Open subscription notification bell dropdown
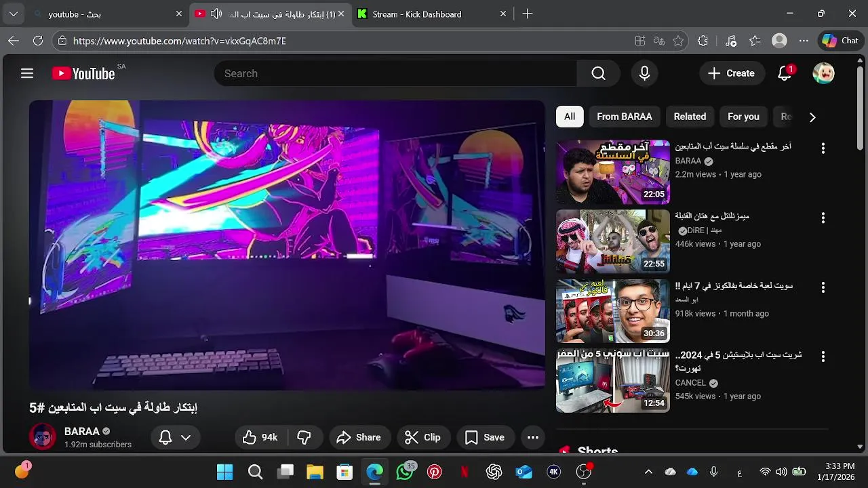 (174, 437)
